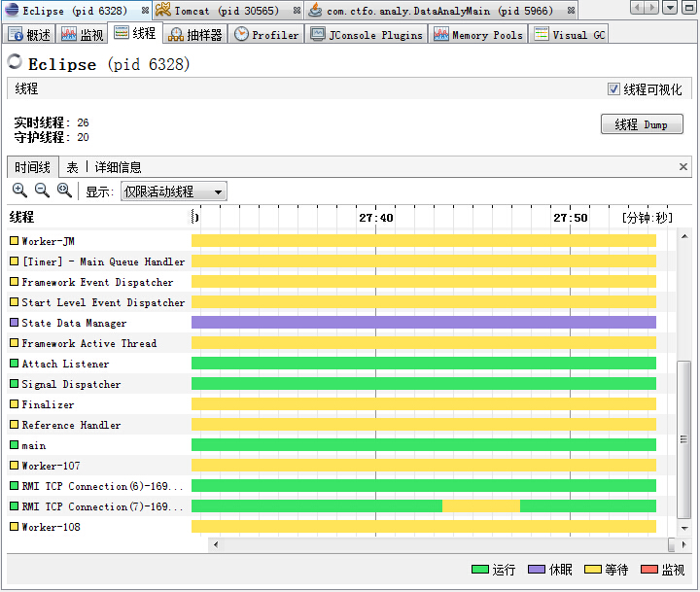The image size is (700, 592).
Task: Select the 表 table sub-tab
Action: click(72, 167)
